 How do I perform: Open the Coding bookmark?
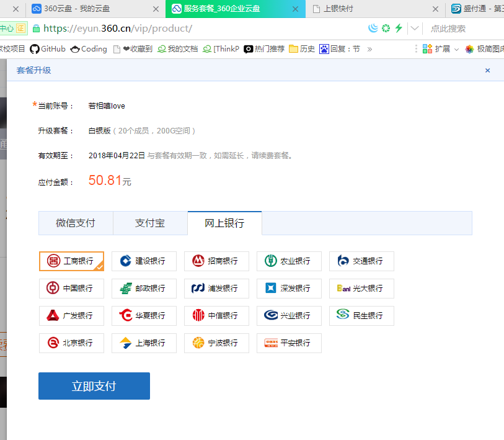click(89, 49)
